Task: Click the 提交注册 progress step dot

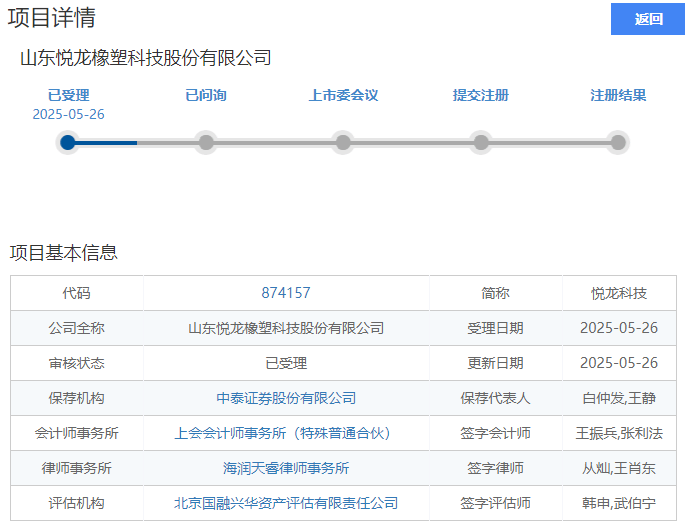Action: pyautogui.click(x=481, y=142)
